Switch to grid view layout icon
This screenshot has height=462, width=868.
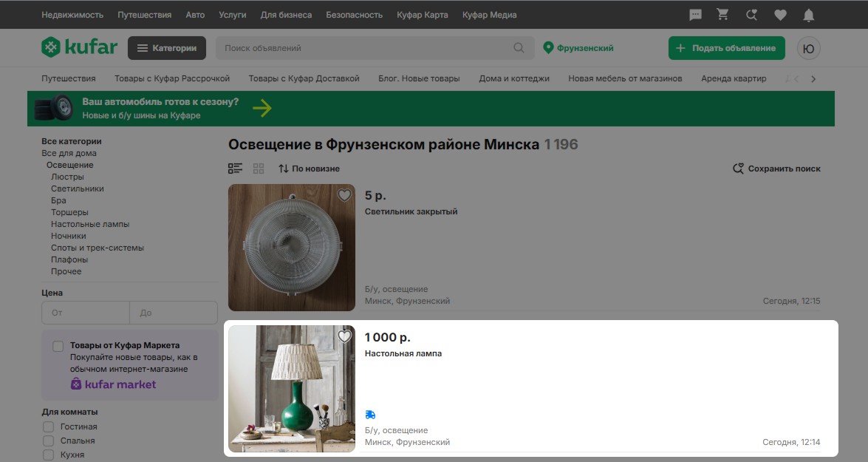click(259, 169)
